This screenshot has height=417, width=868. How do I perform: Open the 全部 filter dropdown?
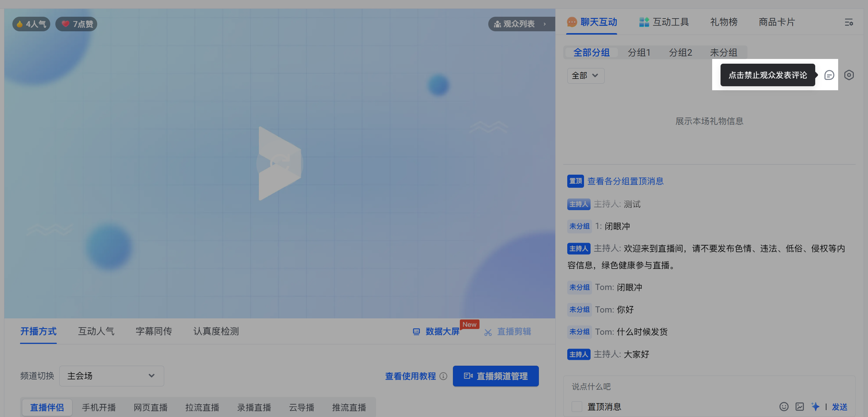(x=585, y=76)
